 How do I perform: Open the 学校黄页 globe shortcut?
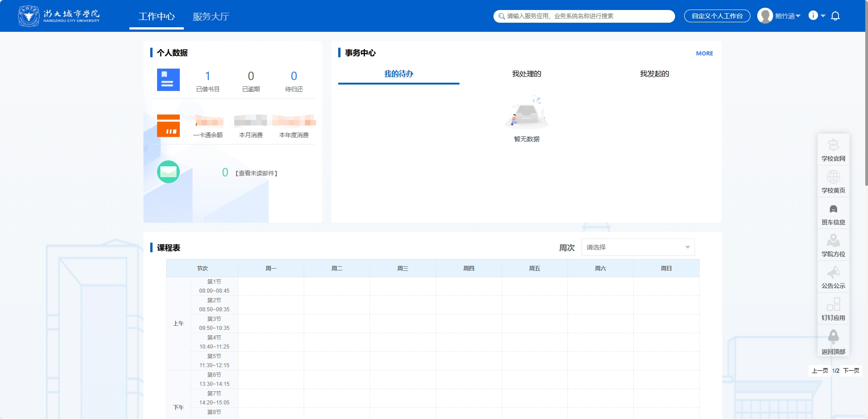(833, 182)
